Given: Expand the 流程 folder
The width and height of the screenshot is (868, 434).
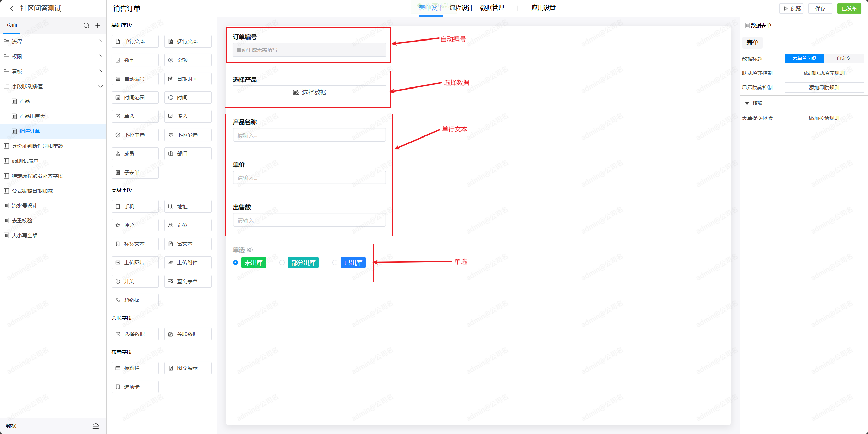Looking at the screenshot, I should pyautogui.click(x=100, y=42).
